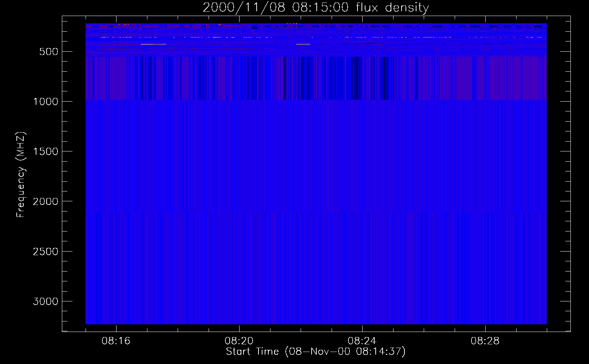Click the 08:28 time tick label

[x=485, y=341]
